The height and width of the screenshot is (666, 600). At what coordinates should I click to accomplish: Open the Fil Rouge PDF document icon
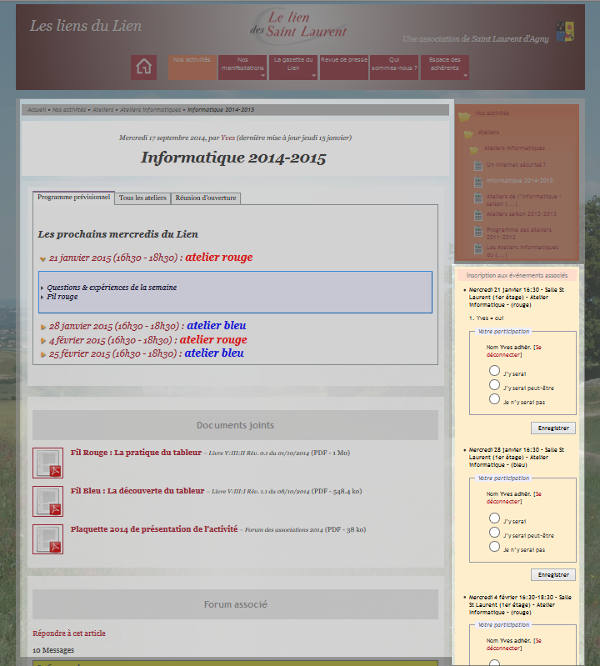[x=48, y=462]
